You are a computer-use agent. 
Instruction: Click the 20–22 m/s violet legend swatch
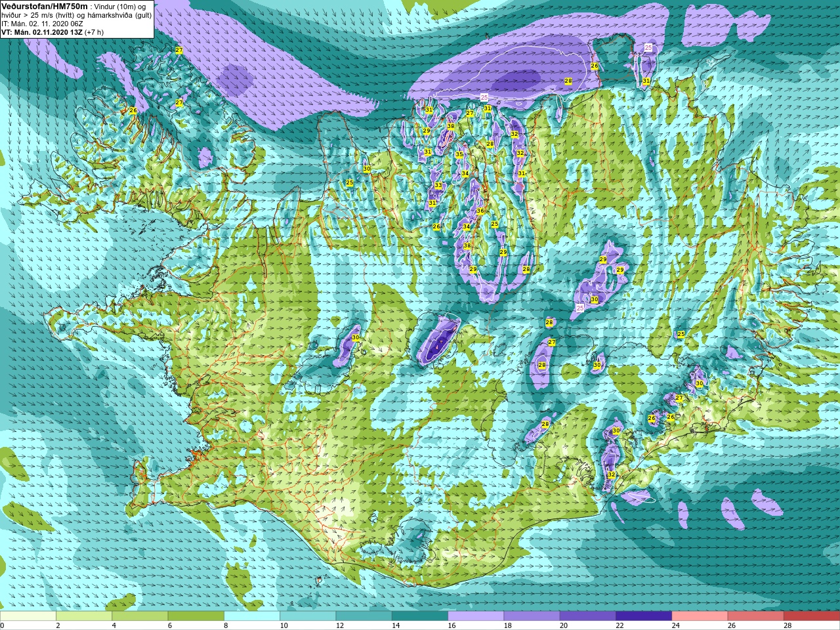point(588,616)
